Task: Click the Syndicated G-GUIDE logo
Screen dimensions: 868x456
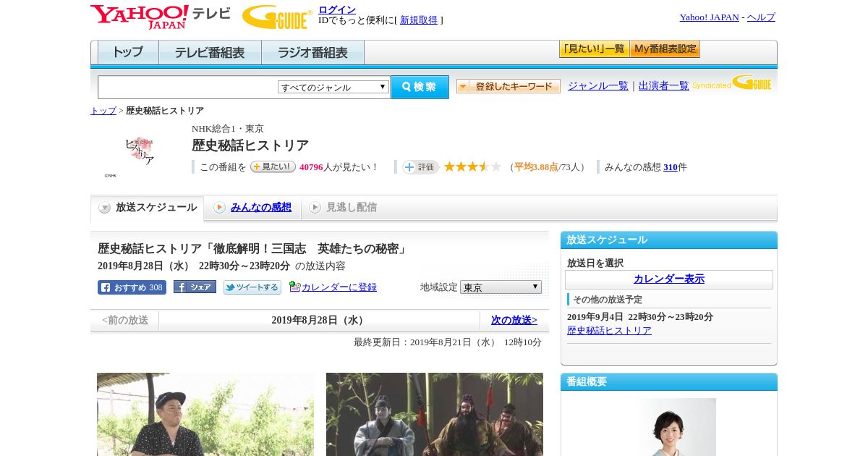Action: point(732,83)
